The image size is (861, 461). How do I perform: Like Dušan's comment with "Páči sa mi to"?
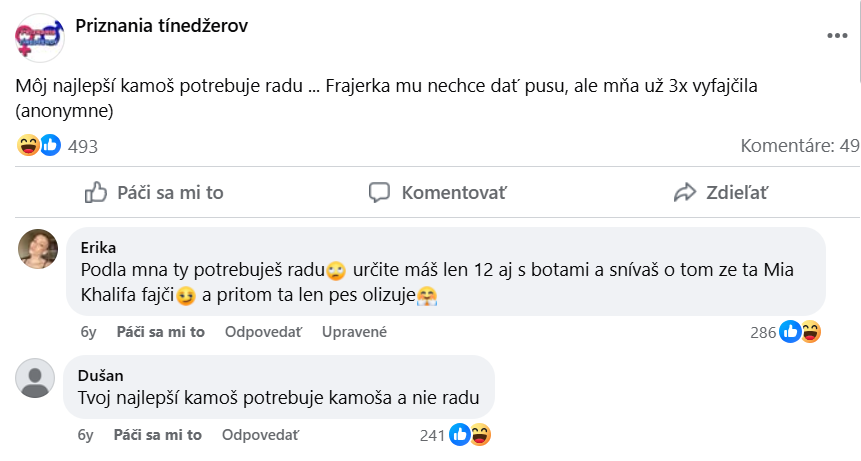158,435
